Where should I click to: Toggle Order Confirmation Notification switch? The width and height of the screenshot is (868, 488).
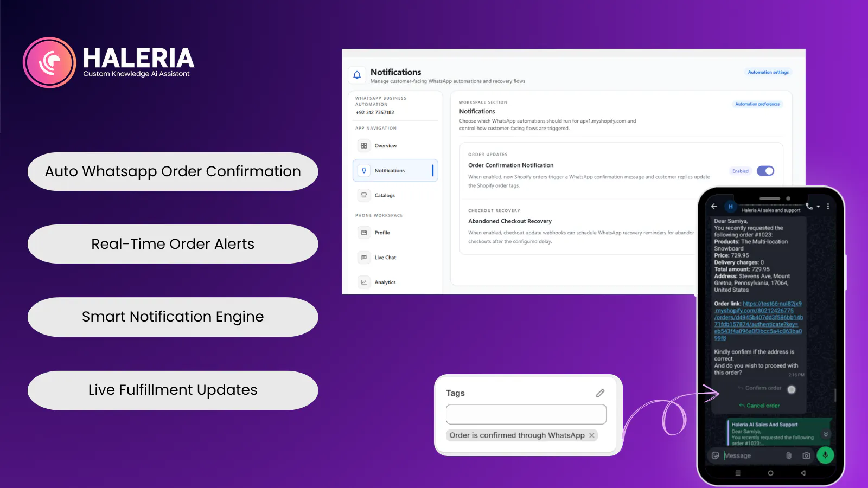765,171
